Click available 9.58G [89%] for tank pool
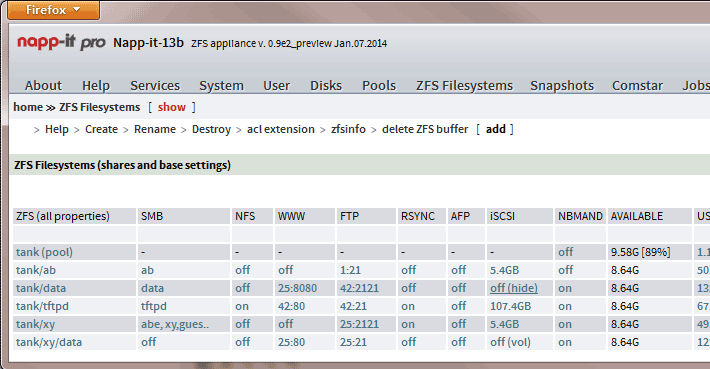Viewport: 710px width, 369px height. [x=641, y=252]
